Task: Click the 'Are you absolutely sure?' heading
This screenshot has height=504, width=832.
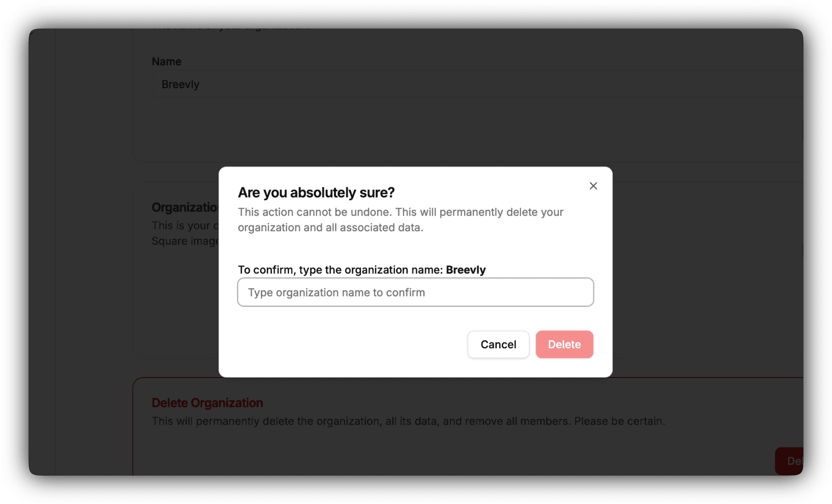Action: click(316, 192)
